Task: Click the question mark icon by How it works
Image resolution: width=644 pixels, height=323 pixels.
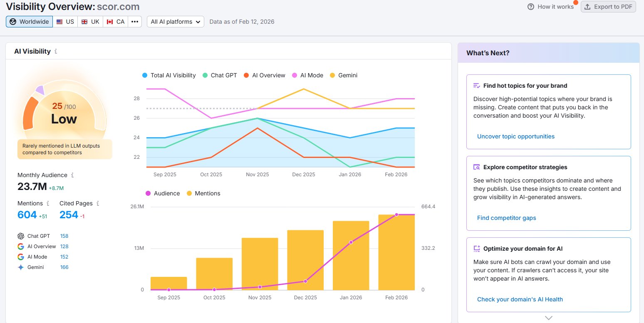Action: pyautogui.click(x=531, y=7)
